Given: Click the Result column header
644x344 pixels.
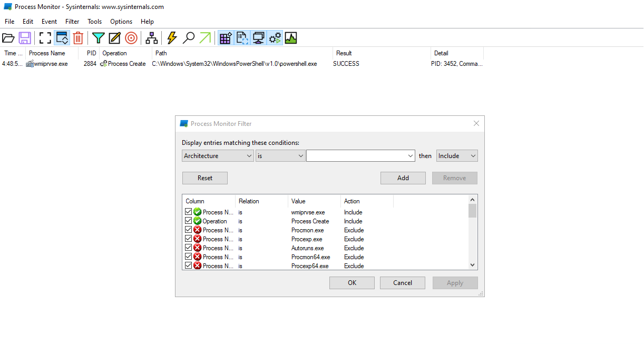Looking at the screenshot, I should [x=382, y=53].
